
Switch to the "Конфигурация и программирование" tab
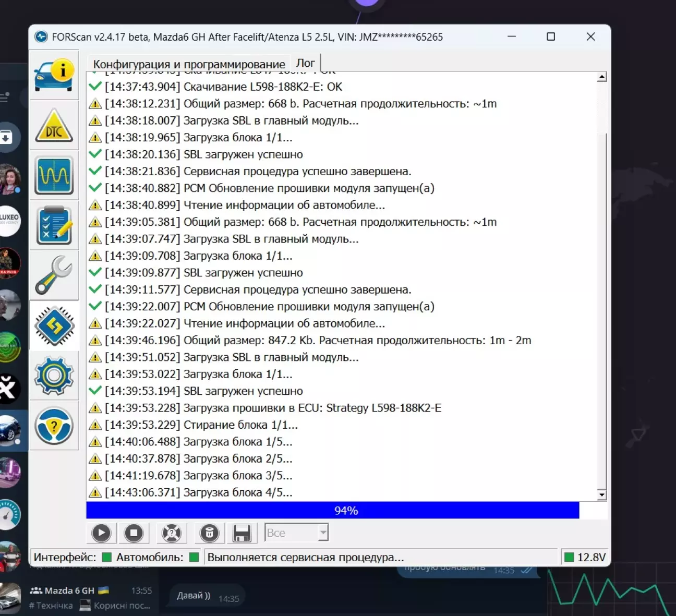189,64
